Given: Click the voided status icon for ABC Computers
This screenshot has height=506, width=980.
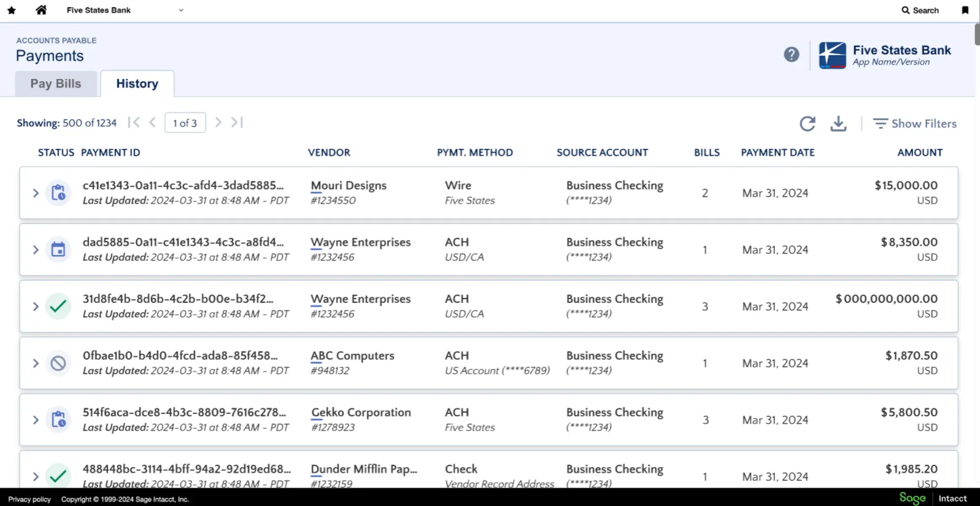Looking at the screenshot, I should point(58,363).
